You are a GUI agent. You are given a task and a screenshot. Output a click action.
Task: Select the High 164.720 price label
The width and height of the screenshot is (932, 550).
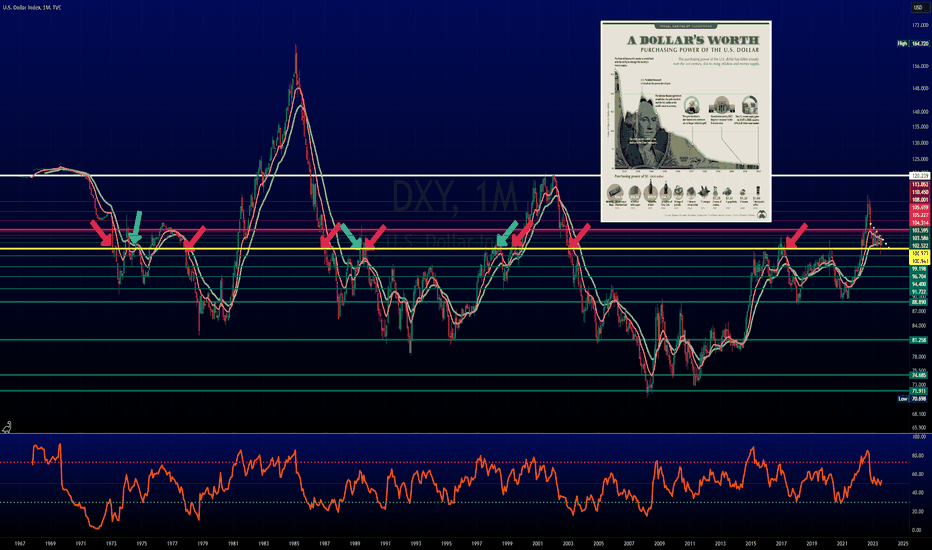click(x=912, y=43)
